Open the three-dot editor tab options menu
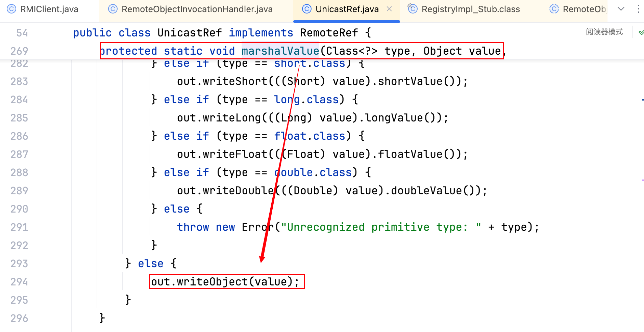Screen dimensions: 644x332 coord(638,9)
